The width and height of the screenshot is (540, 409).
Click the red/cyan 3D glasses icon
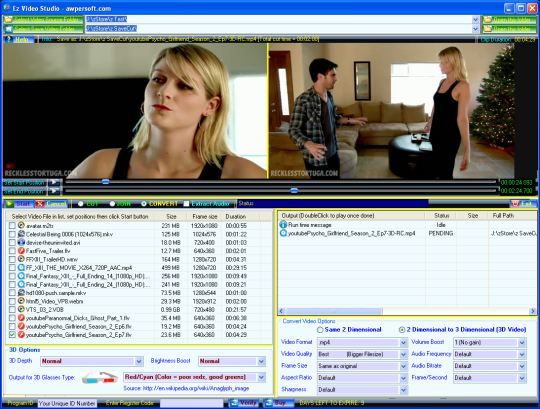tap(99, 377)
